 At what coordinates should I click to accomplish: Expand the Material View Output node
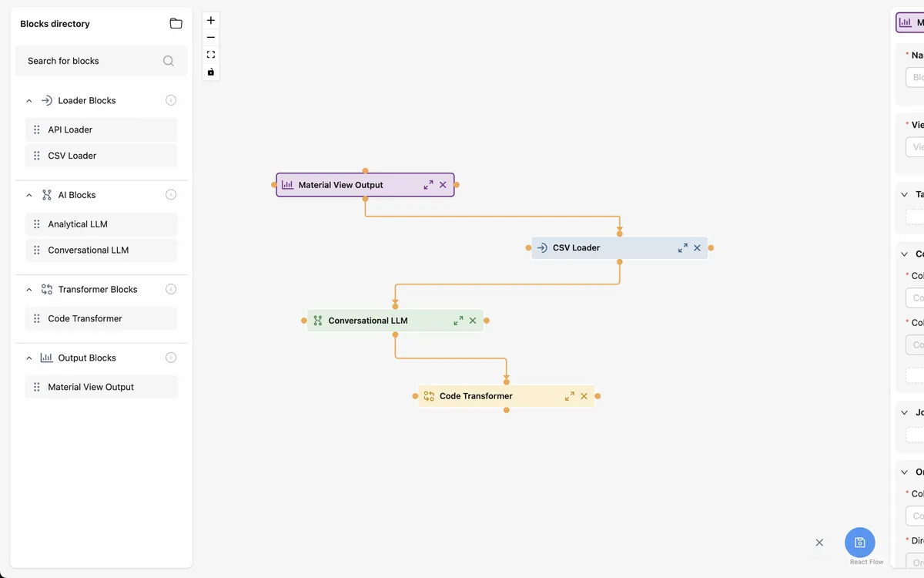pyautogui.click(x=428, y=185)
